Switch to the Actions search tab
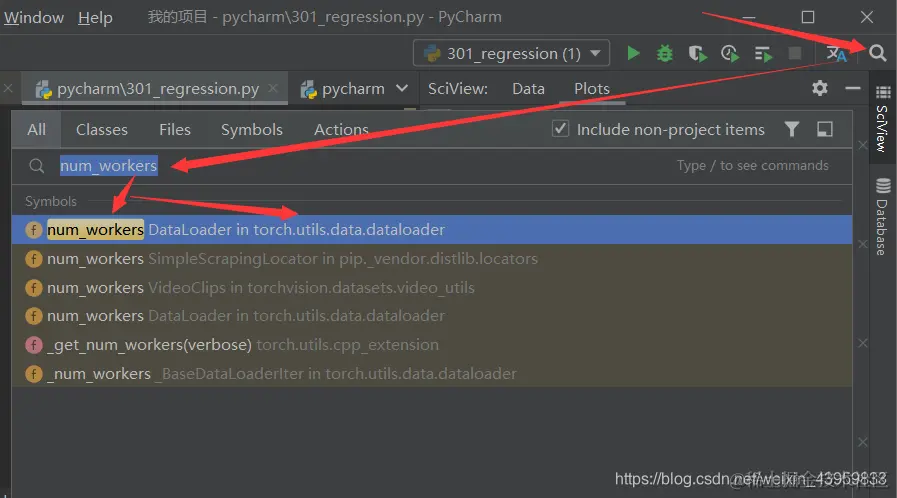 click(x=341, y=130)
